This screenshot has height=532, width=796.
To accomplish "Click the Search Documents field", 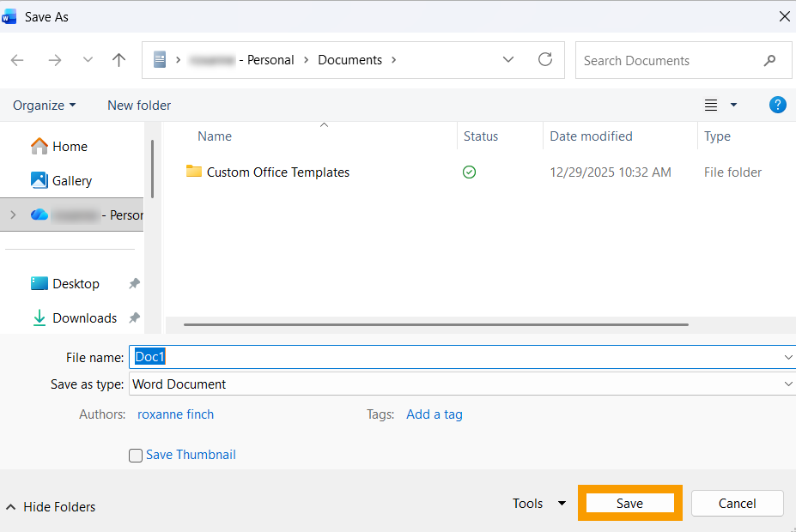I will tap(670, 61).
